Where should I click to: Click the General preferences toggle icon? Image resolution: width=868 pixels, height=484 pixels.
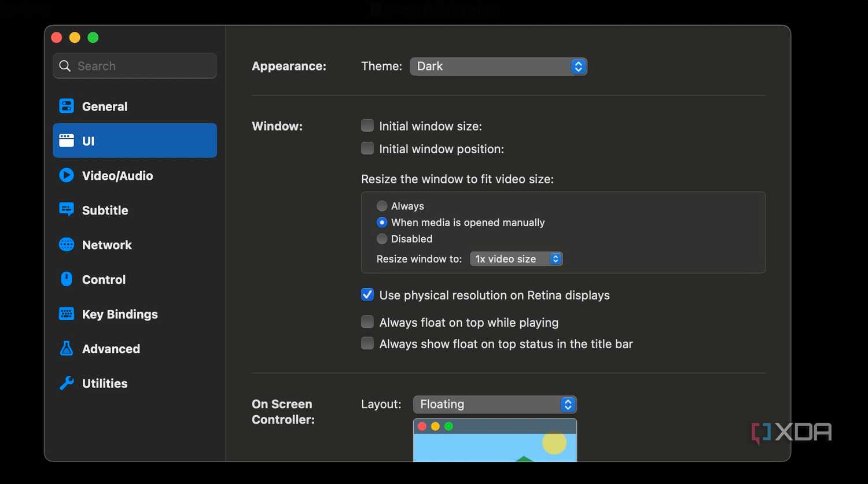pos(67,106)
